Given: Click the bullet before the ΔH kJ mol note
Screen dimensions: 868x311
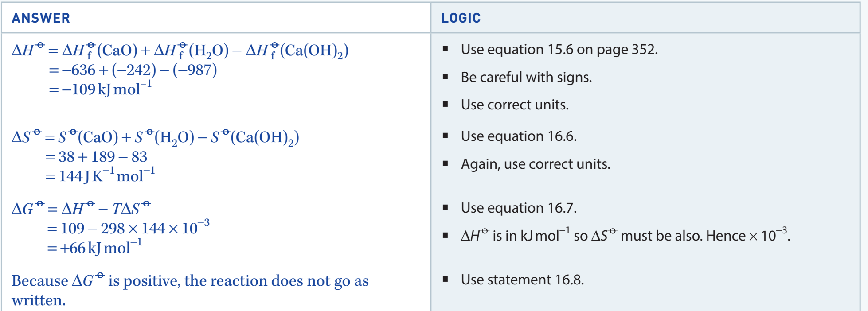Looking at the screenshot, I should tap(446, 235).
